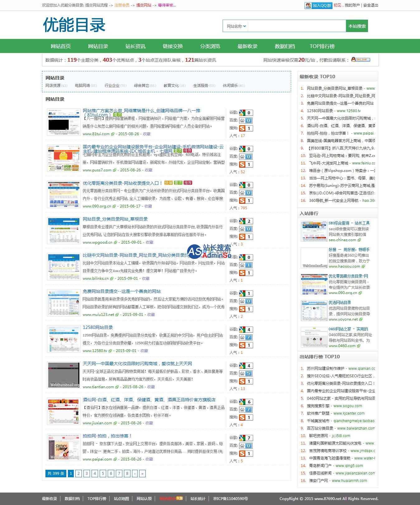
Task: Open the external link icon next to www.wpgood.cn
Action: tap(115, 242)
